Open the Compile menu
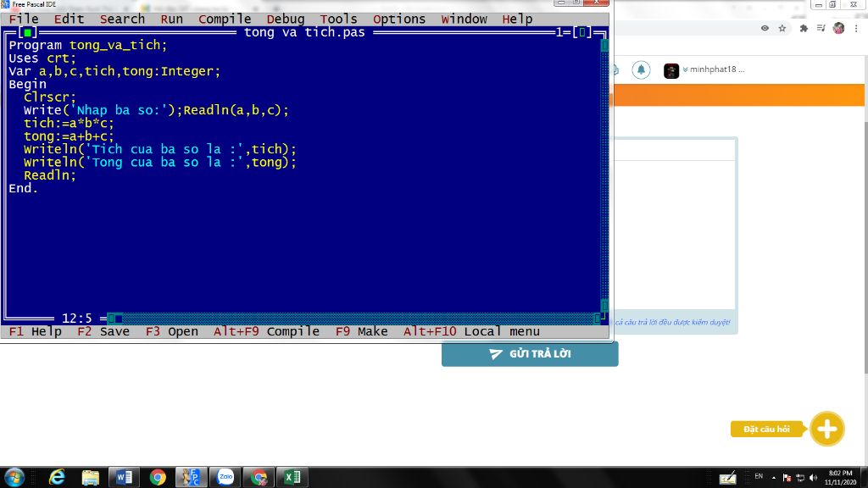The height and width of the screenshot is (488, 868). pyautogui.click(x=225, y=19)
